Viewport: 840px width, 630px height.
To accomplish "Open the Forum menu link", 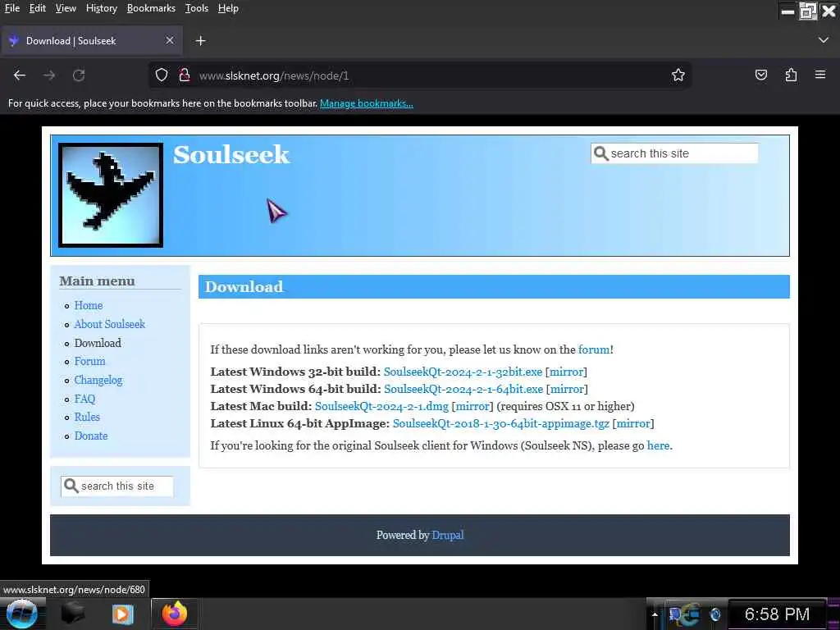I will point(89,361).
